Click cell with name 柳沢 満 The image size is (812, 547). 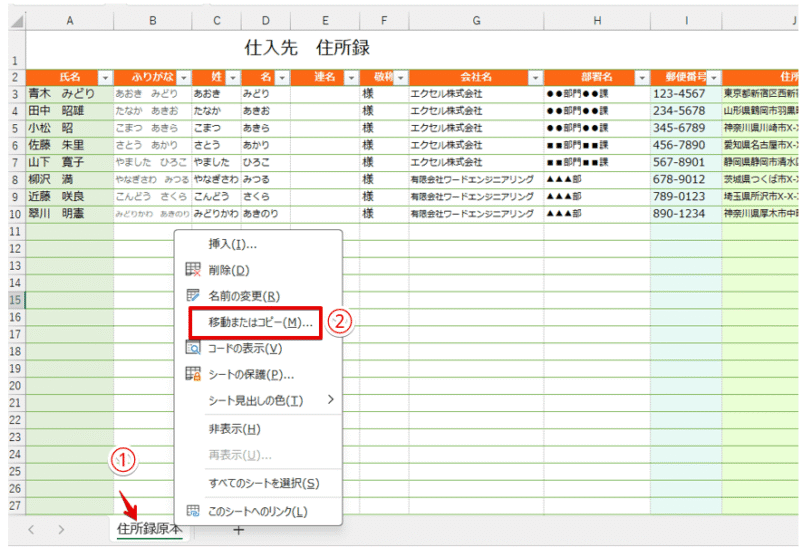pos(69,179)
